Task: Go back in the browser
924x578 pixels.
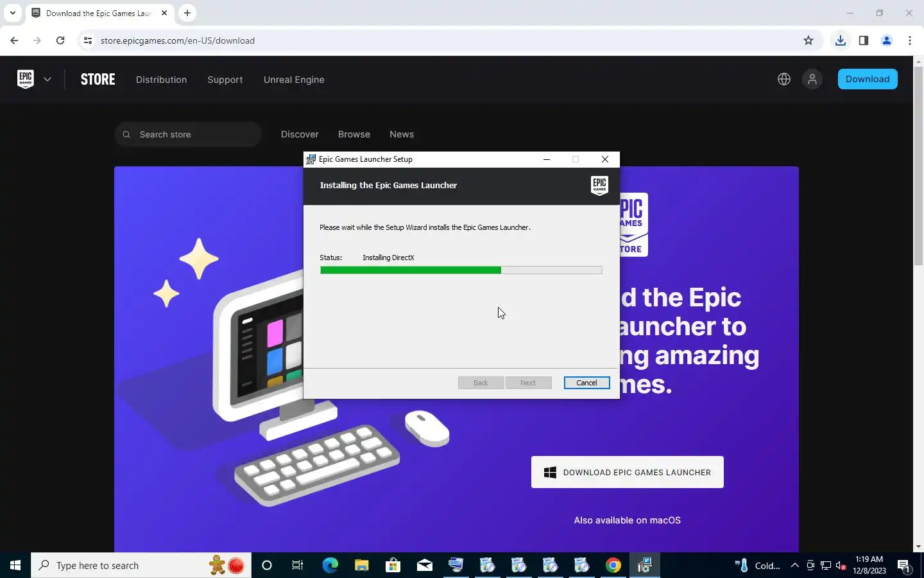Action: click(14, 40)
